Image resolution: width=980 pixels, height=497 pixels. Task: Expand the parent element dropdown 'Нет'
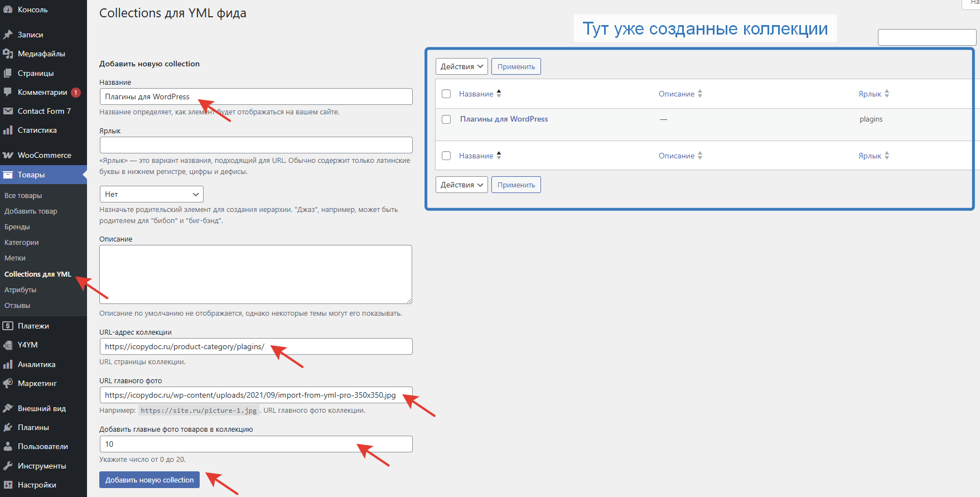151,194
